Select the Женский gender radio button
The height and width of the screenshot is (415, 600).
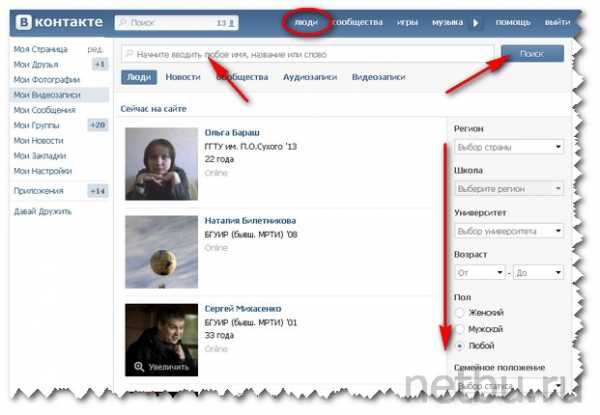460,312
